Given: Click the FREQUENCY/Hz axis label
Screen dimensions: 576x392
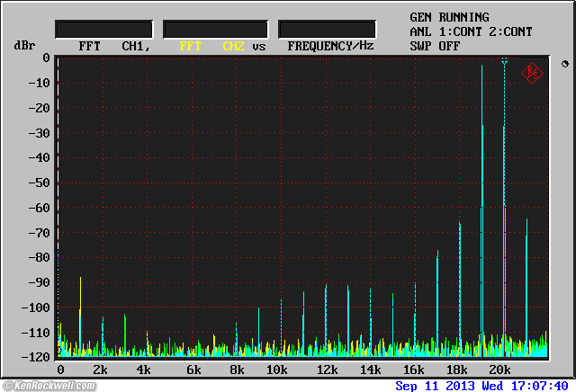Looking at the screenshot, I should coord(330,45).
